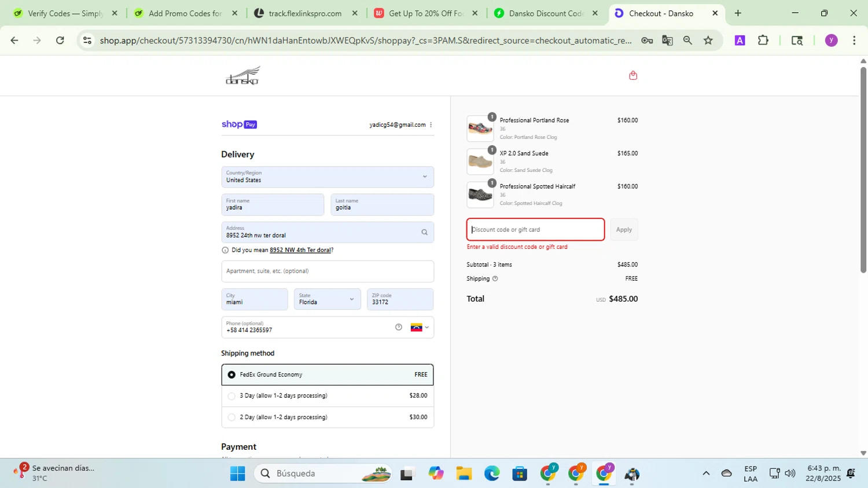Screen dimensions: 868x488
Task: Select FedEx Ground Economy shipping
Action: coord(328,375)
